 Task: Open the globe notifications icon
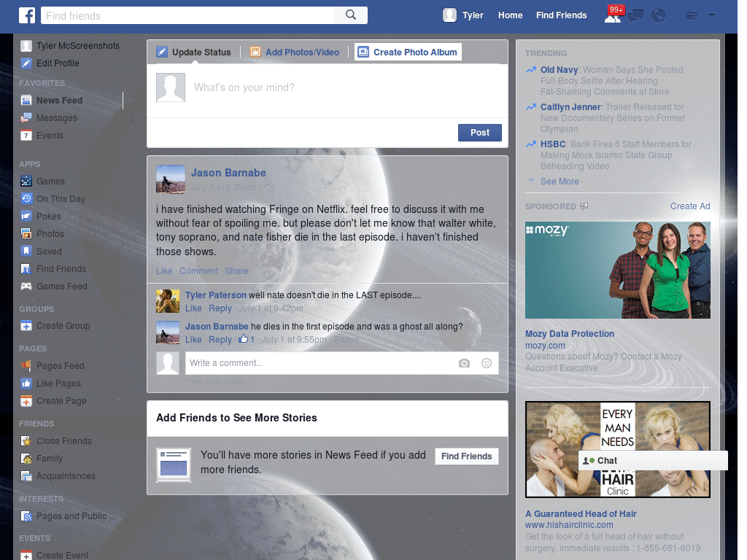click(659, 16)
